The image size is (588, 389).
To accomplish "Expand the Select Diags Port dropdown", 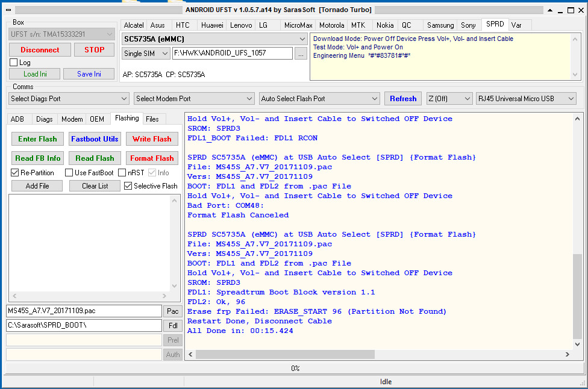I will (x=124, y=99).
